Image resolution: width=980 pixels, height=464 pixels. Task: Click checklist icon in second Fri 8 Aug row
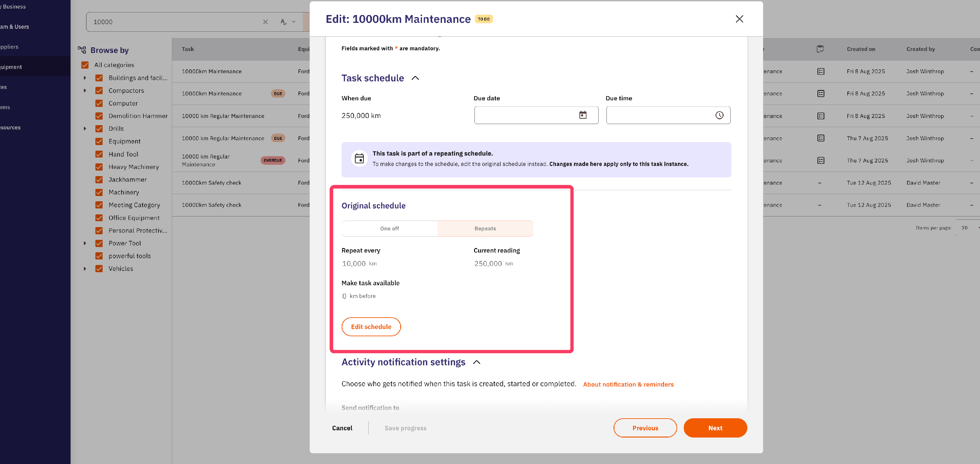[x=821, y=94]
